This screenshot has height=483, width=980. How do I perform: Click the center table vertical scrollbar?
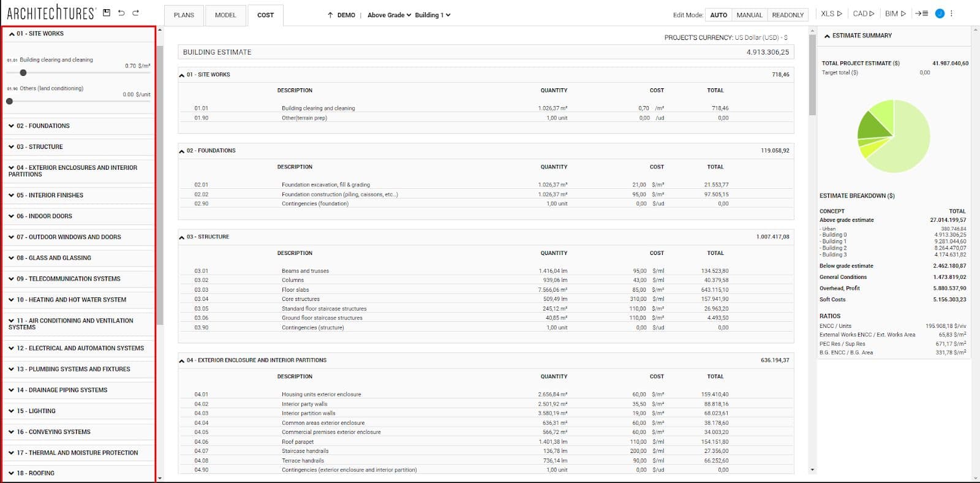812,74
